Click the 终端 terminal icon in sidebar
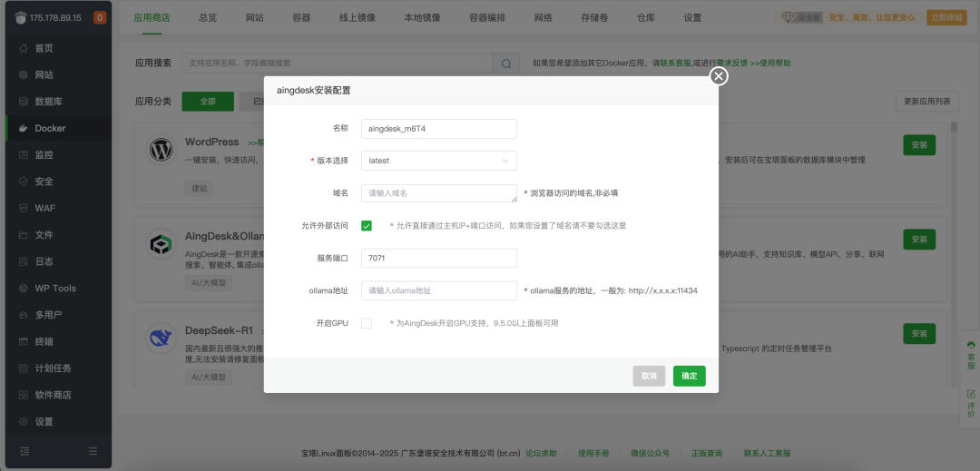980x471 pixels. 23,342
